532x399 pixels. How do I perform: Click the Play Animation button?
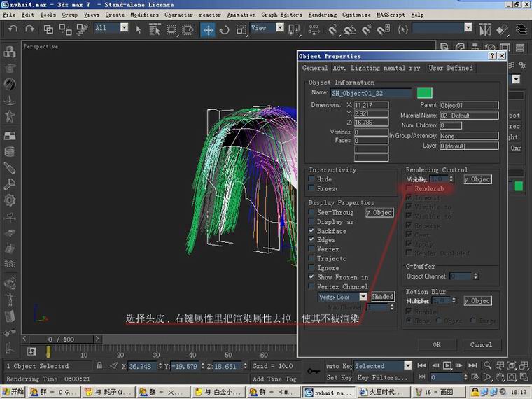(447, 365)
